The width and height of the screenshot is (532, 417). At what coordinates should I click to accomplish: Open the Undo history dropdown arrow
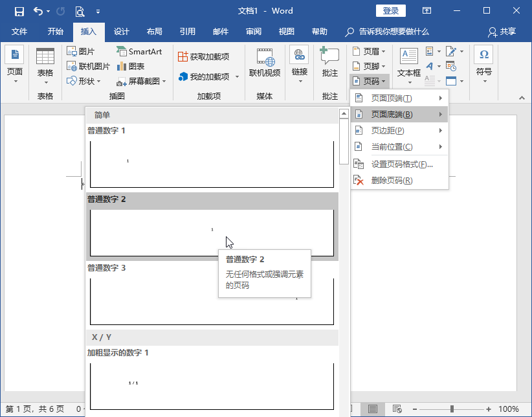tap(48, 12)
